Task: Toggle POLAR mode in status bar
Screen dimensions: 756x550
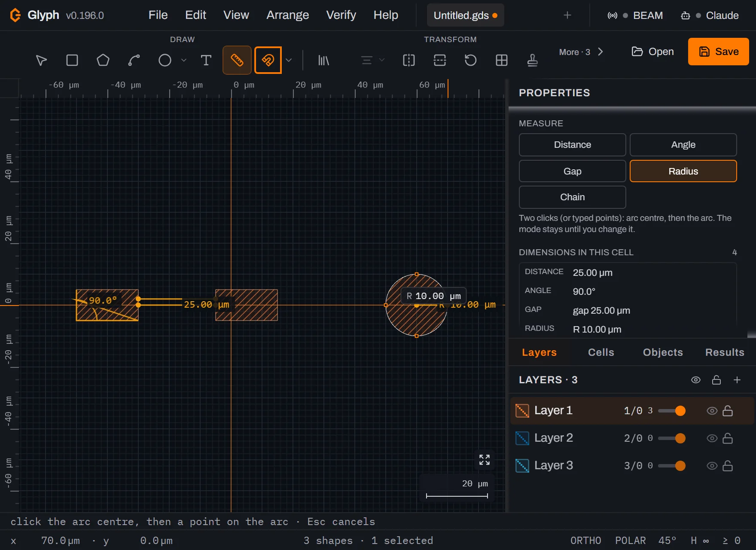Action: coord(631,541)
